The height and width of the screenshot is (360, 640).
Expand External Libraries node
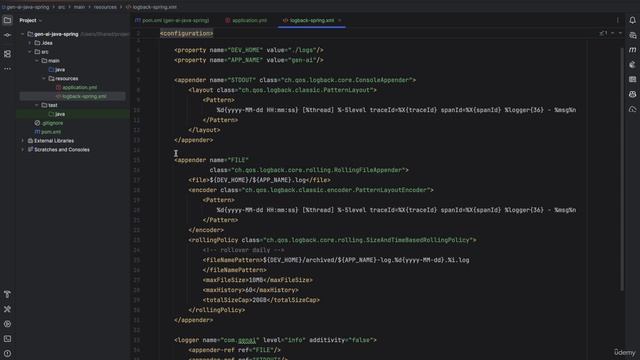(x=22, y=141)
